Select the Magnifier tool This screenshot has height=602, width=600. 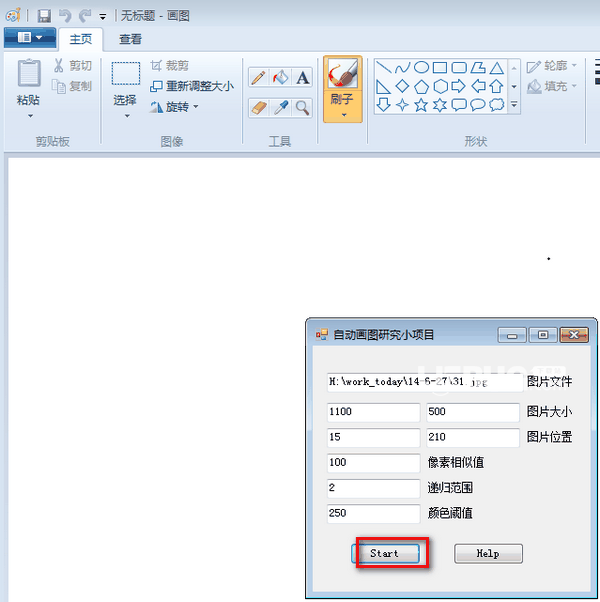pyautogui.click(x=302, y=108)
